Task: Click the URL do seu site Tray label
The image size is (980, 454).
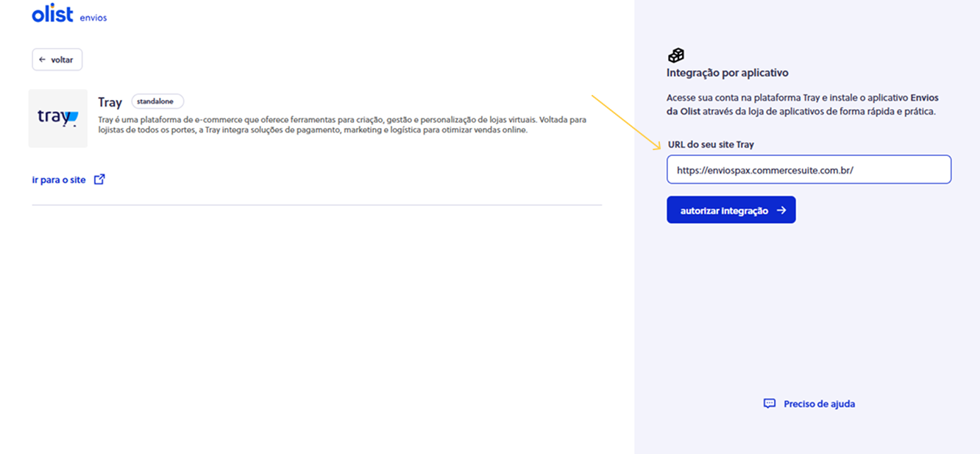Action: click(711, 145)
